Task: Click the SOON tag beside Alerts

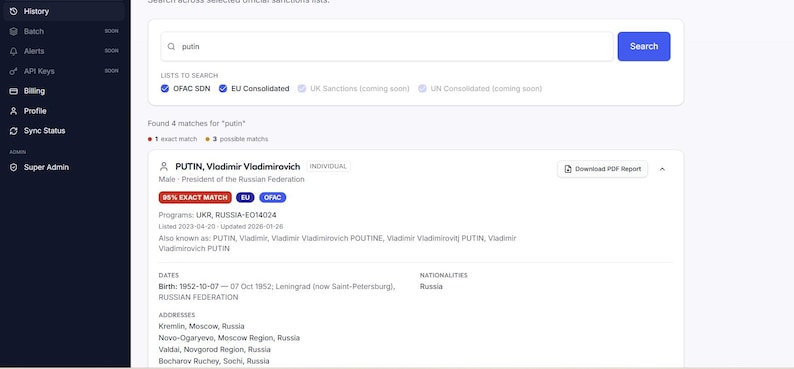Action: coord(111,51)
